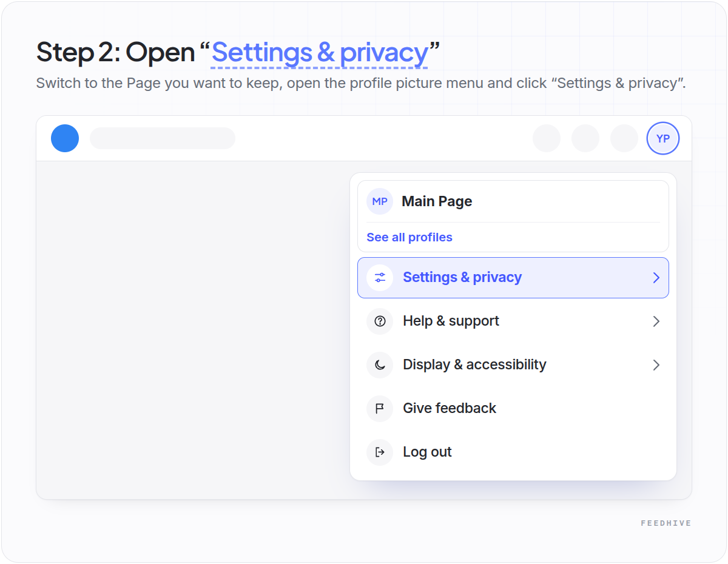Expand Help & support chevron

[x=656, y=321]
